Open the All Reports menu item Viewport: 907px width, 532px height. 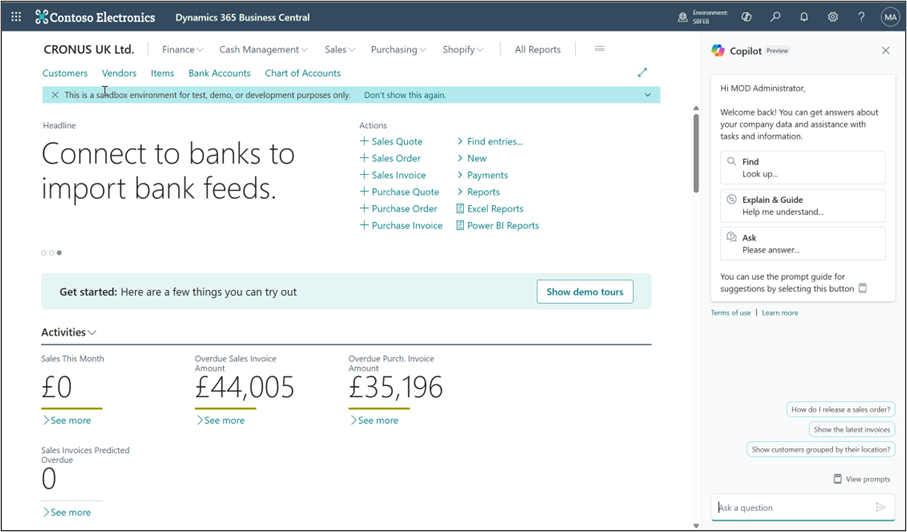[x=537, y=49]
